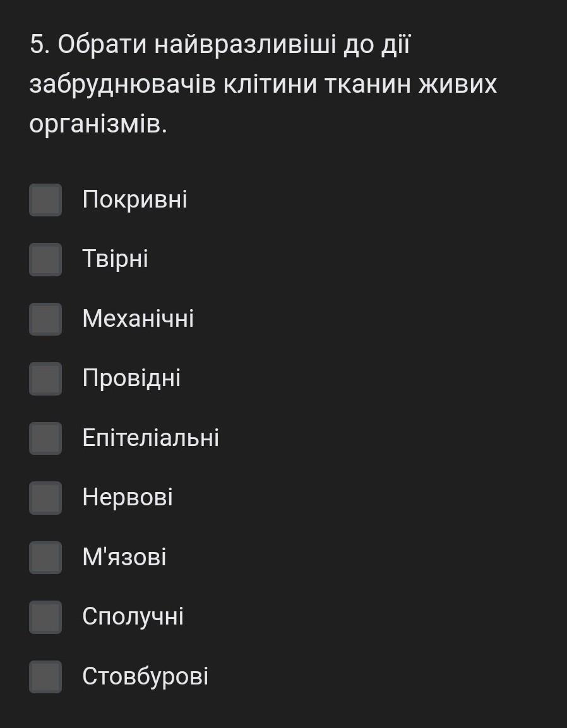The height and width of the screenshot is (728, 567).
Task: Select the Механічні checkbox
Action: tap(45, 319)
